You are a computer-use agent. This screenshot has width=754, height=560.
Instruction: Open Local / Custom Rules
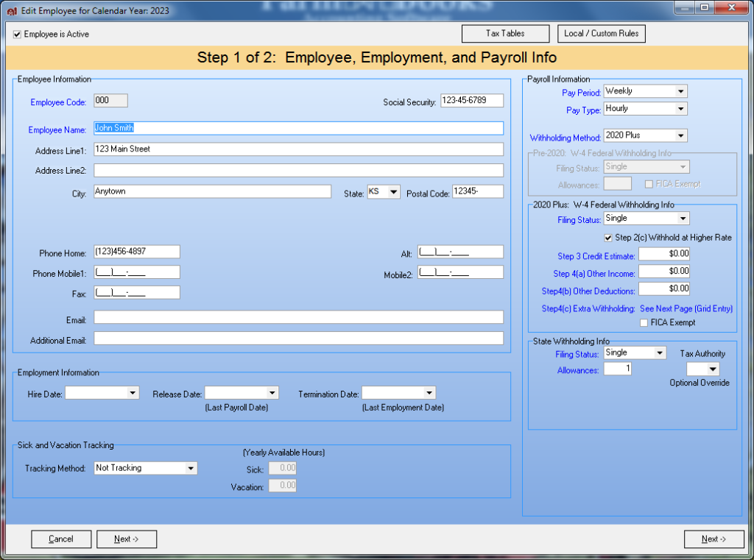[601, 33]
